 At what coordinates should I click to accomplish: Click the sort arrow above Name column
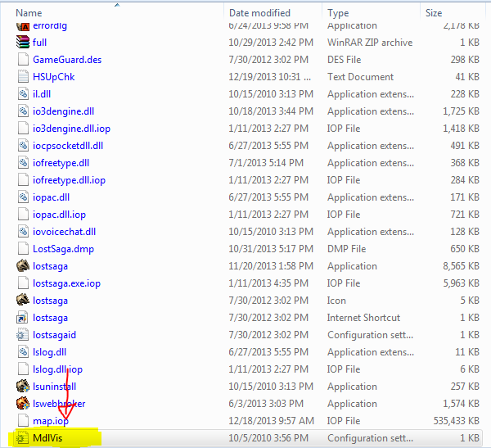(117, 5)
